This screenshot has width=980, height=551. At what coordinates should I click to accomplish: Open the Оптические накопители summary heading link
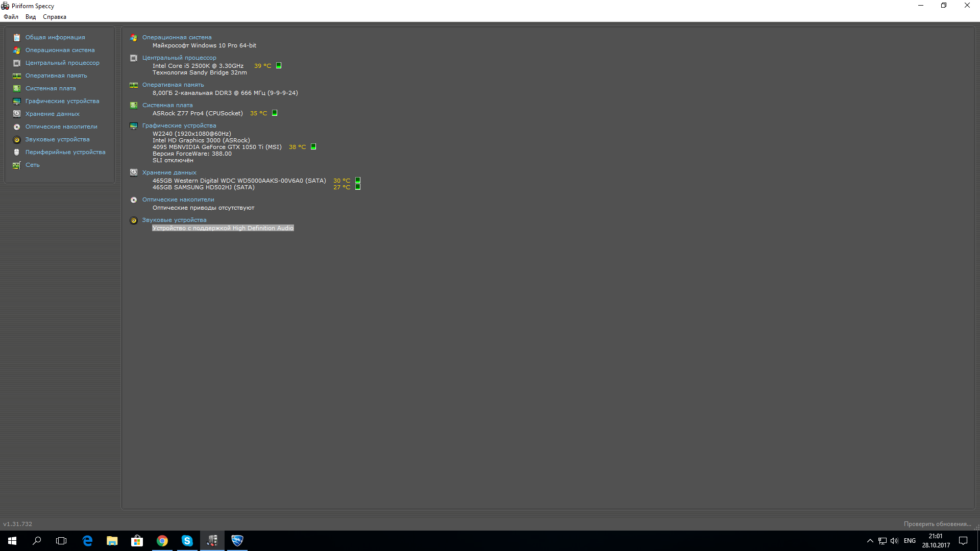click(178, 199)
